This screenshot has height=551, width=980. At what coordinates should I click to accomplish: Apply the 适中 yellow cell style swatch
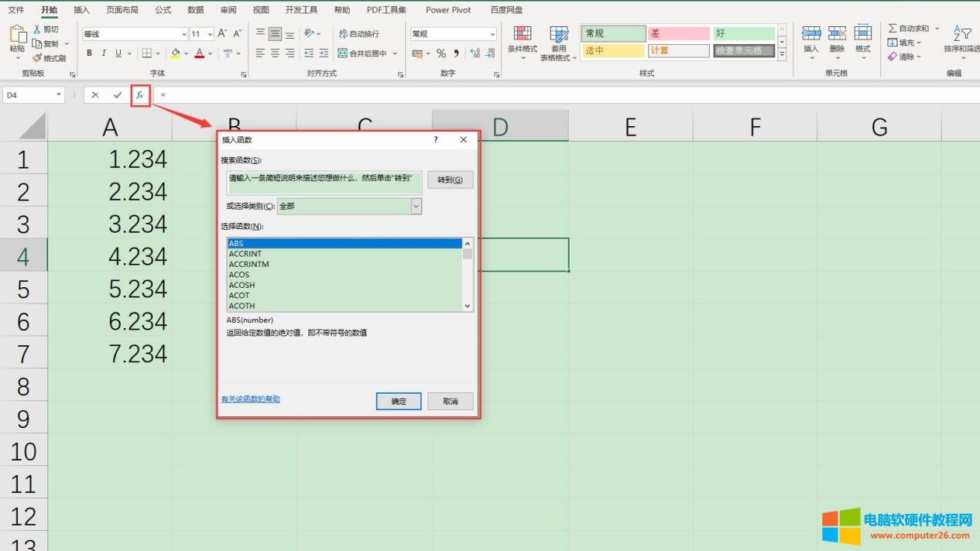(614, 51)
